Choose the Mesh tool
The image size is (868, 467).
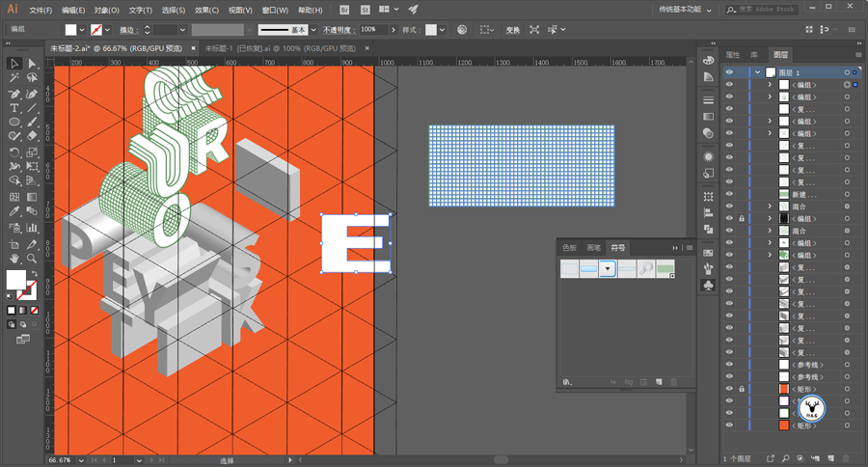[x=14, y=197]
